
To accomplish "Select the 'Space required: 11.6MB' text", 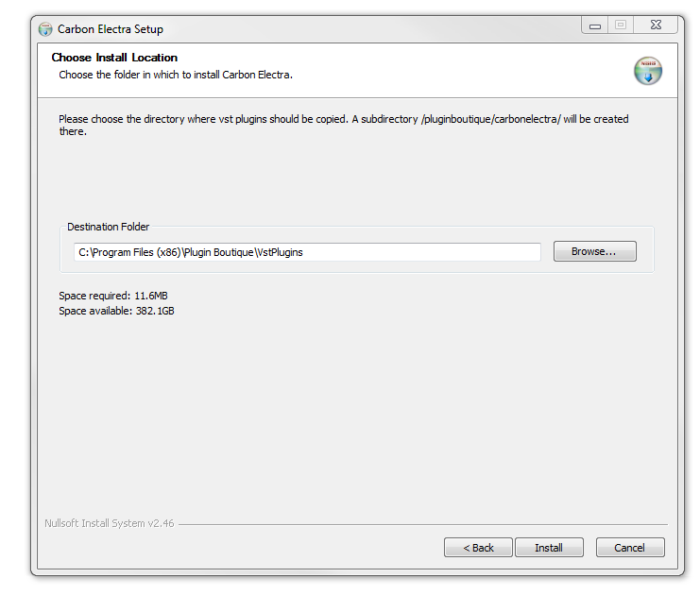I will (113, 296).
